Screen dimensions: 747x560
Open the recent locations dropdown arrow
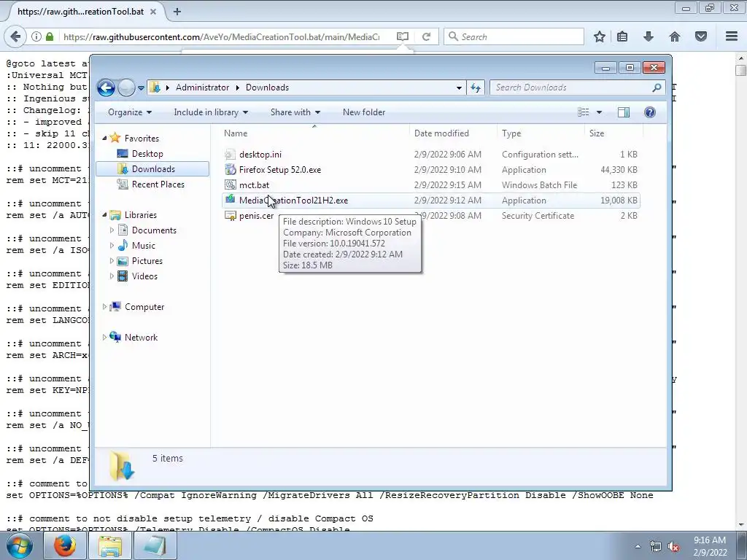click(x=141, y=88)
